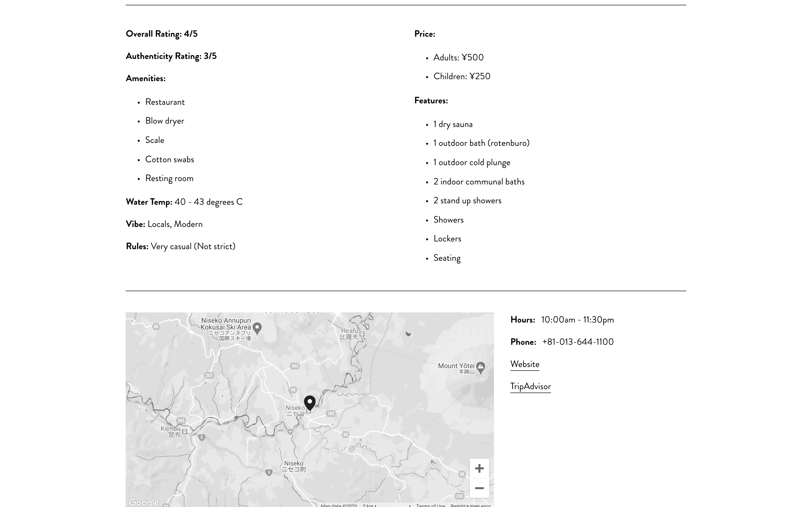Image resolution: width=812 pixels, height=507 pixels.
Task: Zoom out on the map
Action: pyautogui.click(x=479, y=488)
